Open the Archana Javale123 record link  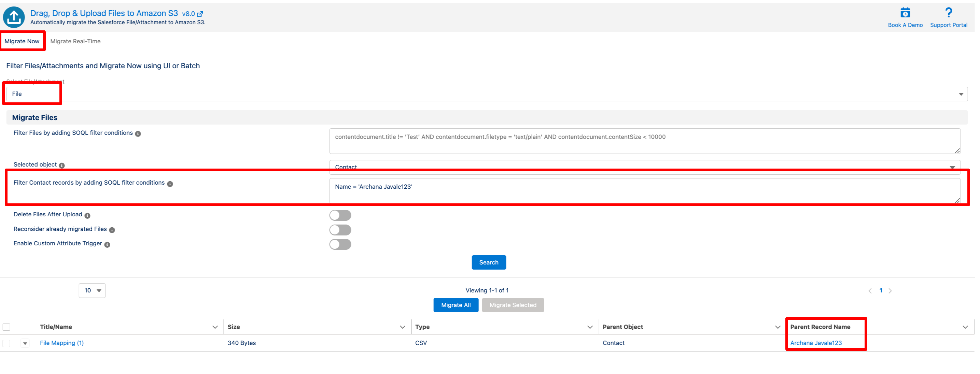tap(816, 343)
